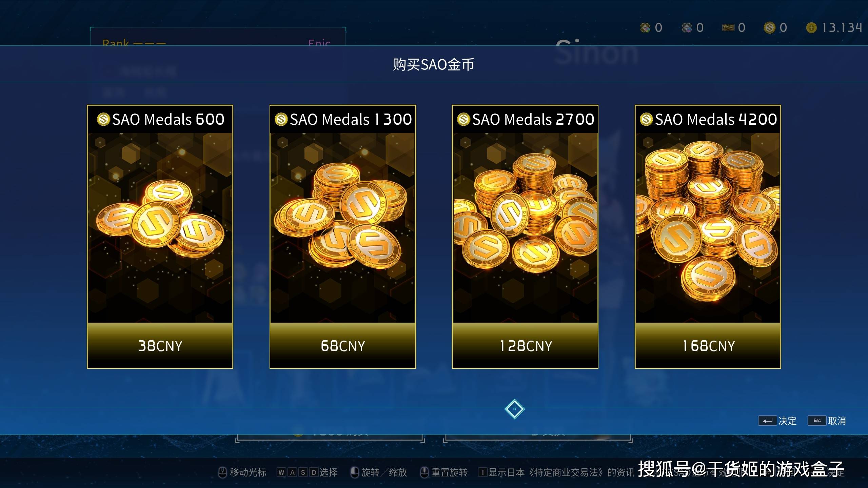868x488 pixels.
Task: Click the 68CNY price button
Action: click(342, 345)
